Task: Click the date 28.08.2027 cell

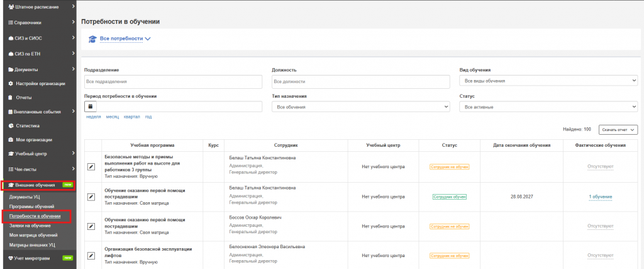Action: (521, 197)
